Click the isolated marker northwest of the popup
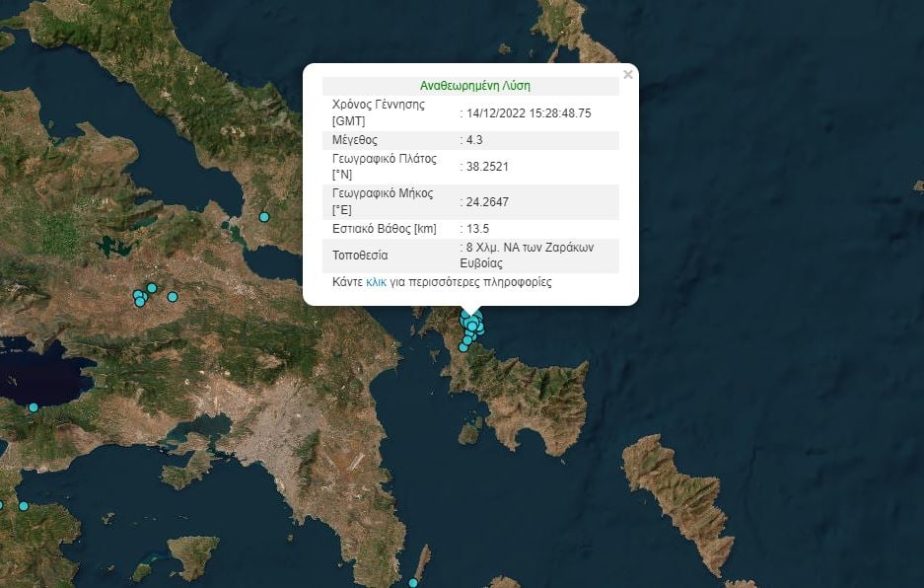Image resolution: width=924 pixels, height=588 pixels. (263, 217)
